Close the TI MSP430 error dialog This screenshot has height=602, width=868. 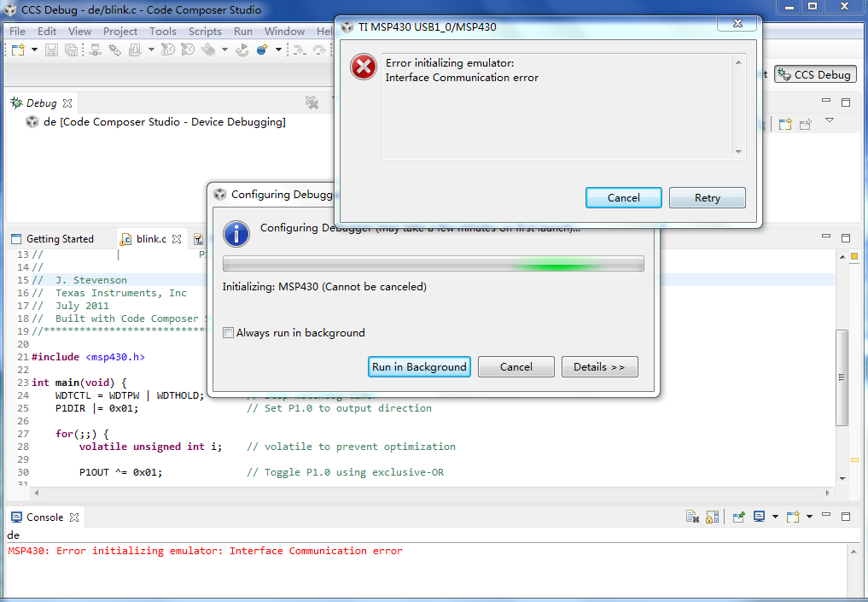[738, 23]
